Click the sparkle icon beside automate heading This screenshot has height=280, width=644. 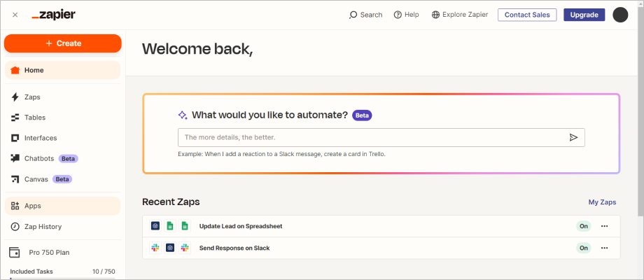tap(183, 115)
